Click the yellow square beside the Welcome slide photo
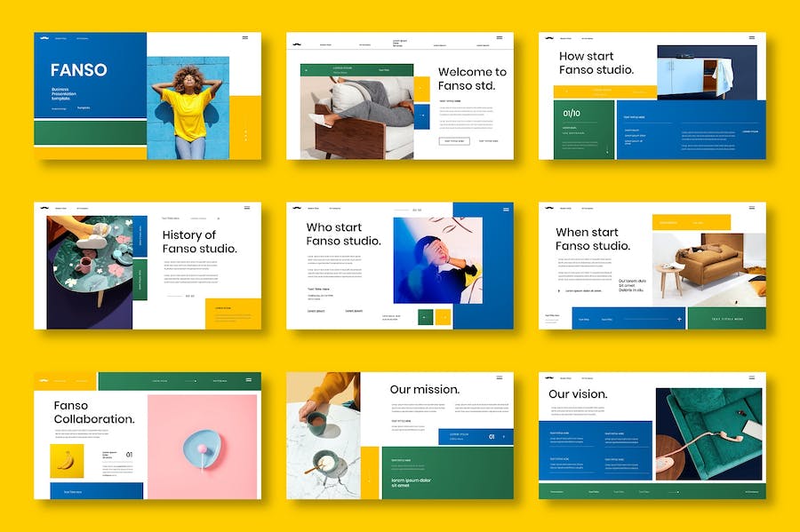This screenshot has height=532, width=800. 421,89
